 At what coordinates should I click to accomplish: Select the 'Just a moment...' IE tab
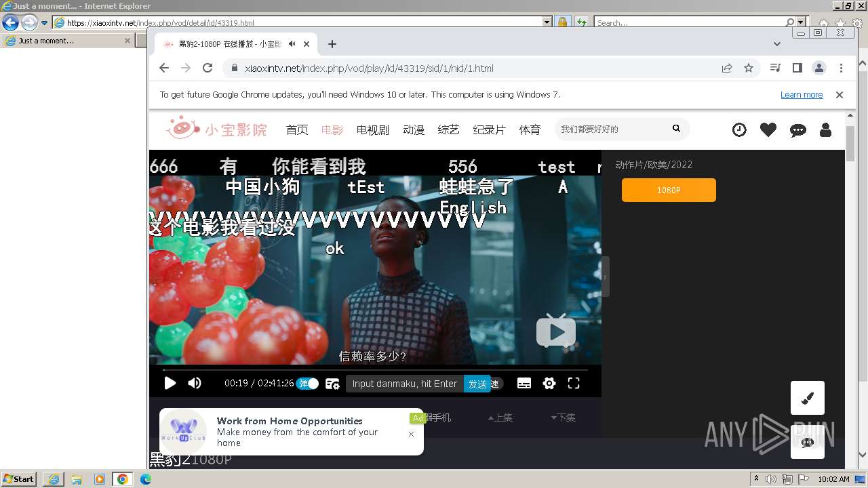tap(66, 41)
